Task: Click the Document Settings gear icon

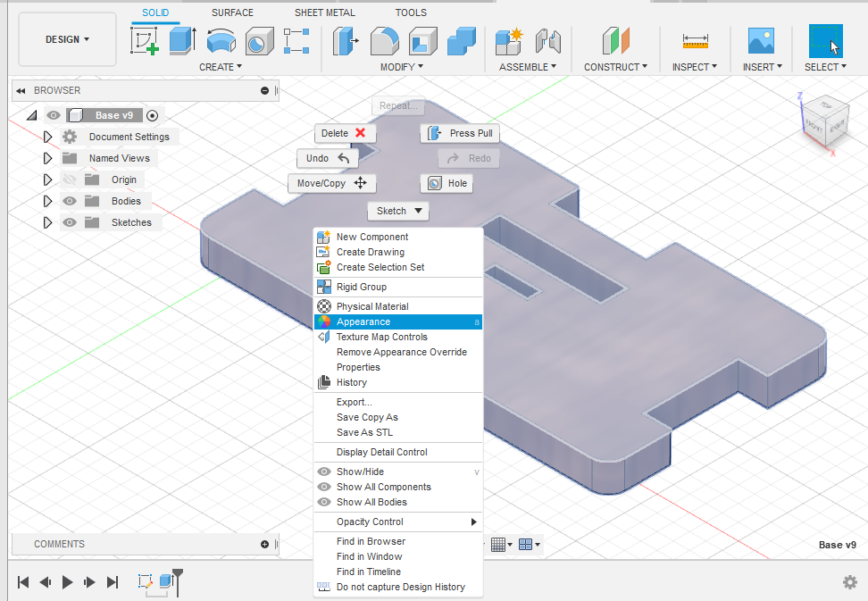Action: tap(69, 137)
